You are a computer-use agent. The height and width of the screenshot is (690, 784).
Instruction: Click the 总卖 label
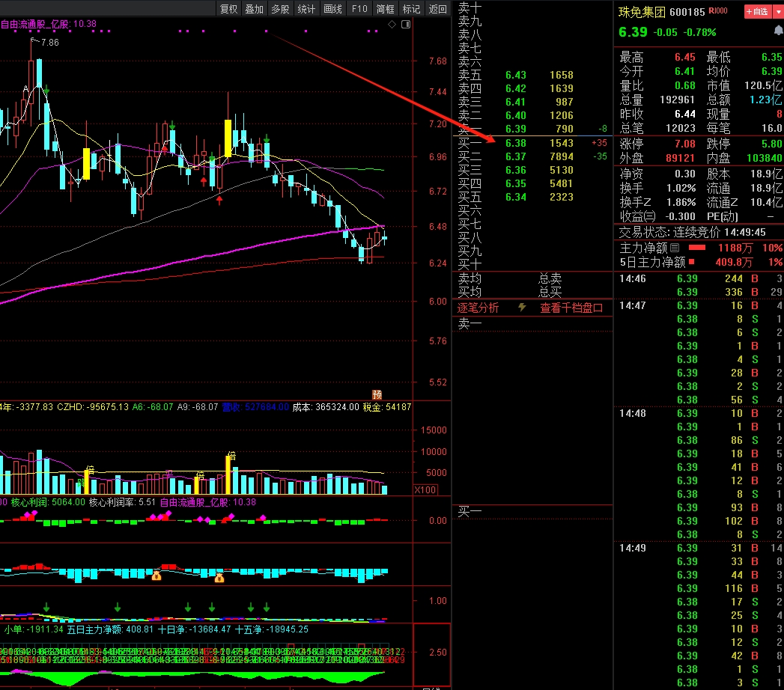coord(550,278)
